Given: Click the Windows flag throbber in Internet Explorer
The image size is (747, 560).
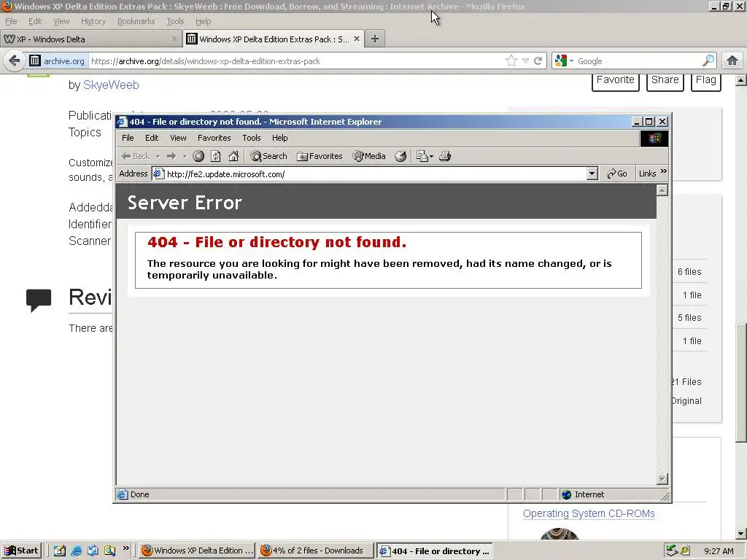Looking at the screenshot, I should click(654, 138).
